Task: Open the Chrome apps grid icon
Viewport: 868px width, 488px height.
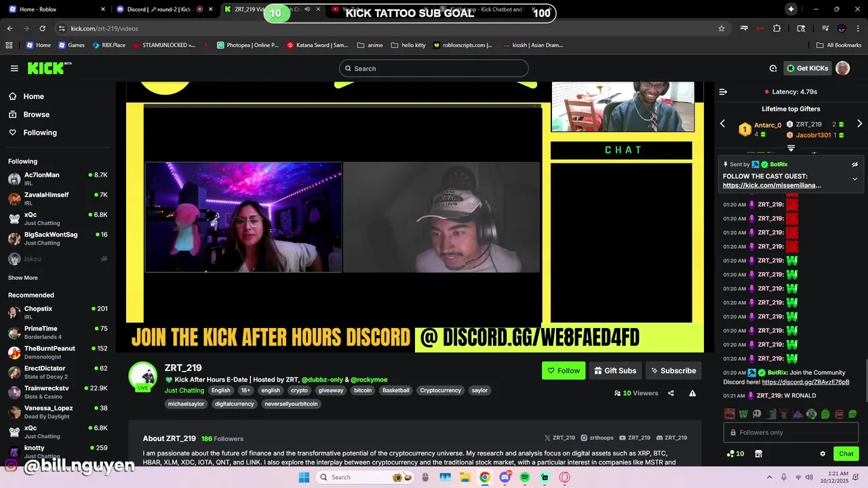Action: pos(9,45)
